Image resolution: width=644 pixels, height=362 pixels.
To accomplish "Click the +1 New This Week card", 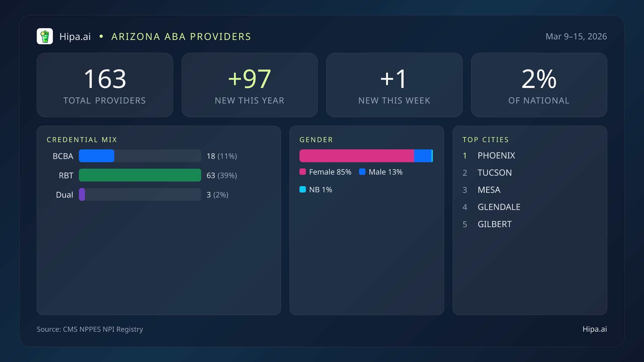I will click(x=394, y=85).
